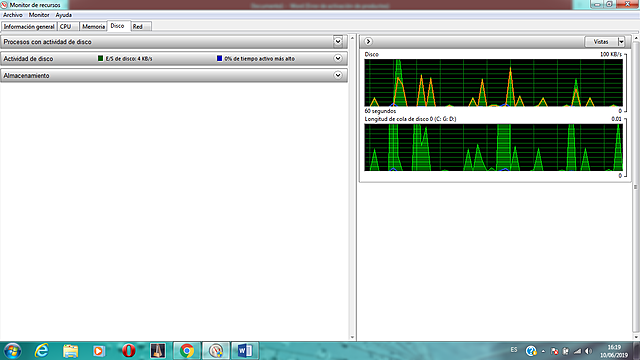Viewport: 640px width, 360px height.
Task: Switch to the CPU tab
Action: pyautogui.click(x=68, y=27)
